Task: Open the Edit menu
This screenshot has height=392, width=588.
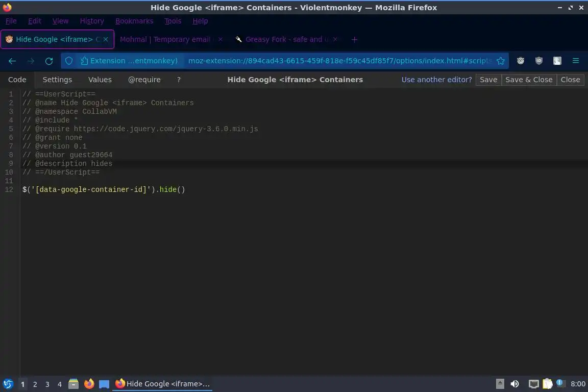Action: click(35, 21)
